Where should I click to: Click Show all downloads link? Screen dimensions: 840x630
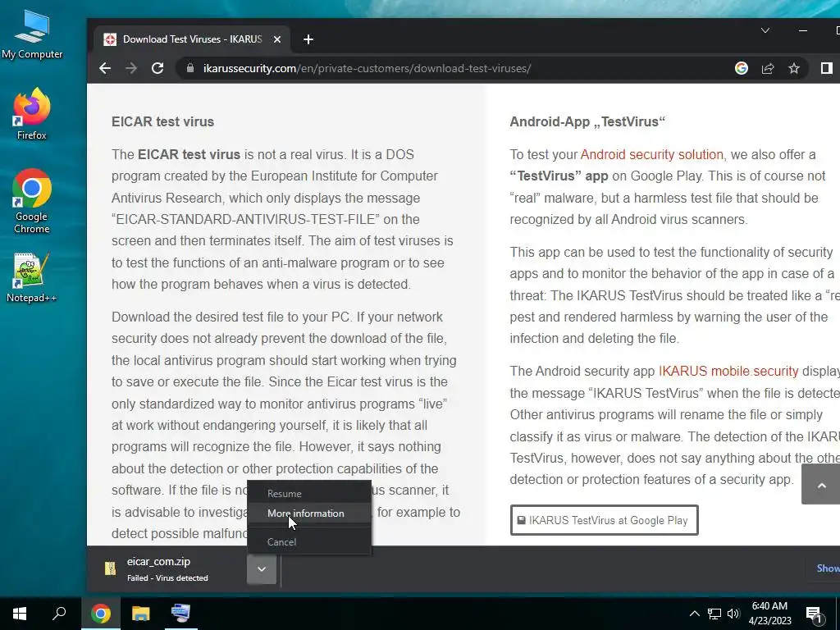[828, 568]
